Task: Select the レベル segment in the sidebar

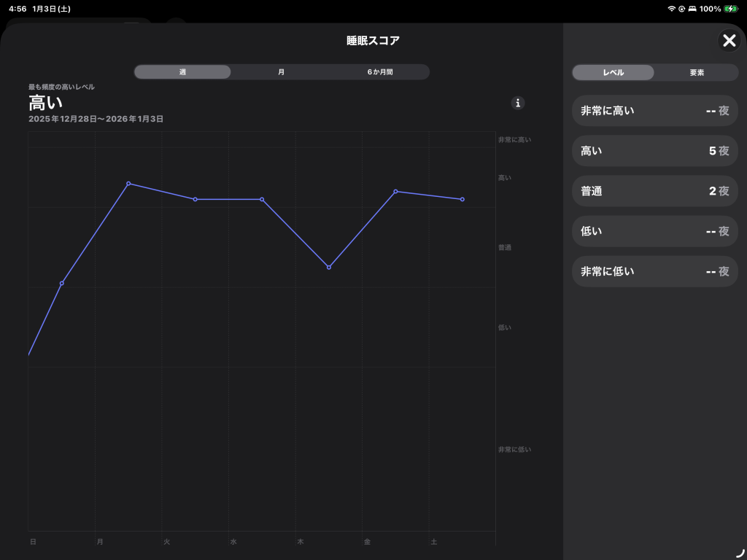Action: tap(613, 73)
